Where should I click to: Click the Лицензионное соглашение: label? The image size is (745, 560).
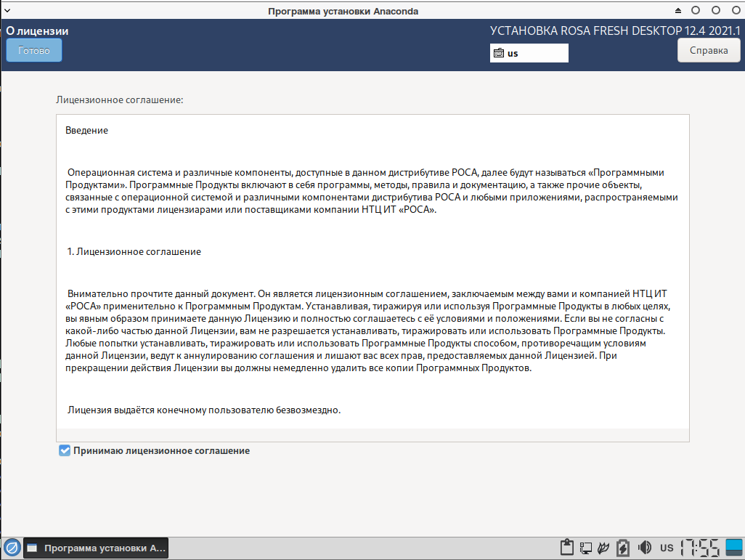(x=119, y=100)
